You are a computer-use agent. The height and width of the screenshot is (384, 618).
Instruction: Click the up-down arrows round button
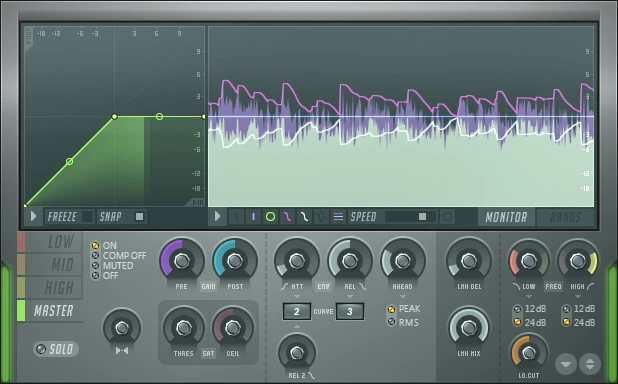589,363
